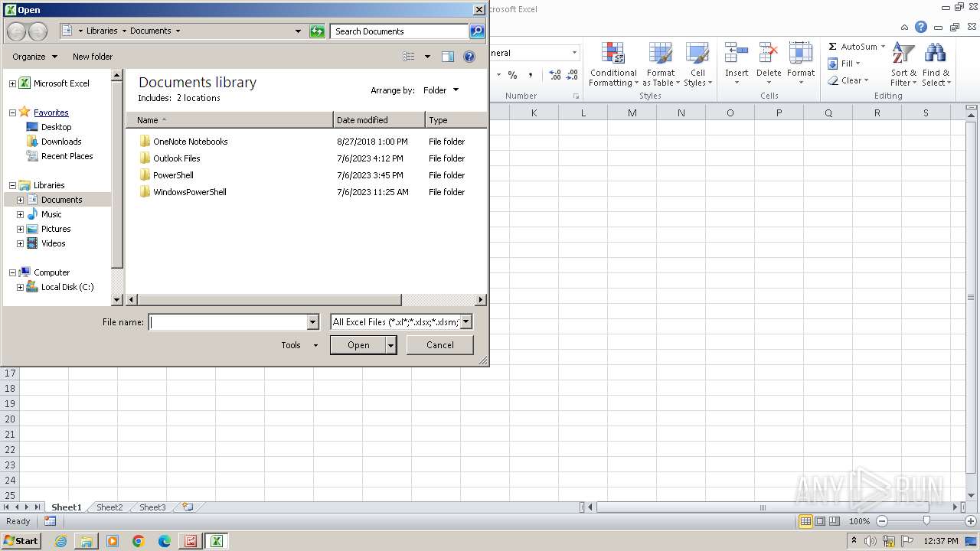Change the view using the view icon
Image resolution: width=980 pixels, height=551 pixels.
[x=409, y=57]
